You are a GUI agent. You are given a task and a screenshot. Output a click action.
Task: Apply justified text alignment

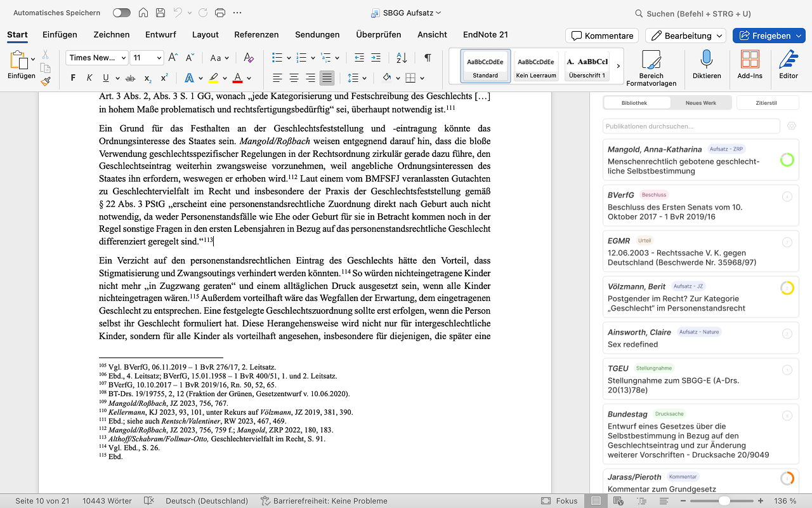tap(327, 78)
